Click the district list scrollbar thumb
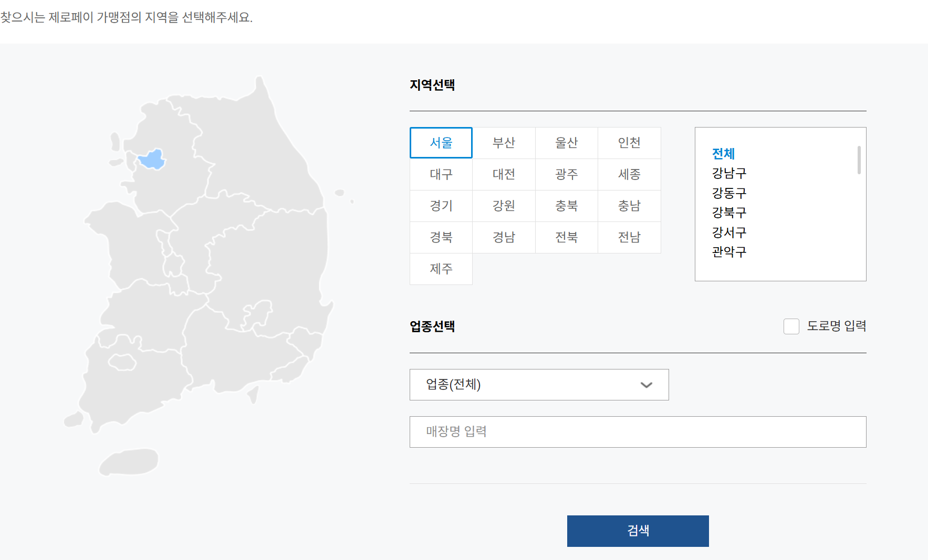928x560 pixels. point(859,160)
